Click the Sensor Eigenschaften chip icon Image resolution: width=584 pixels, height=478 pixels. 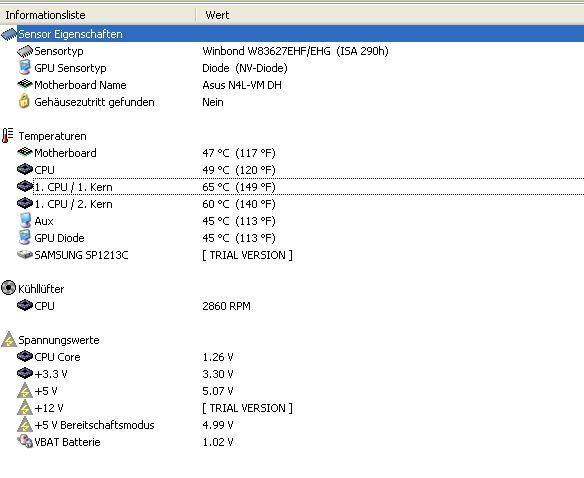coord(9,34)
